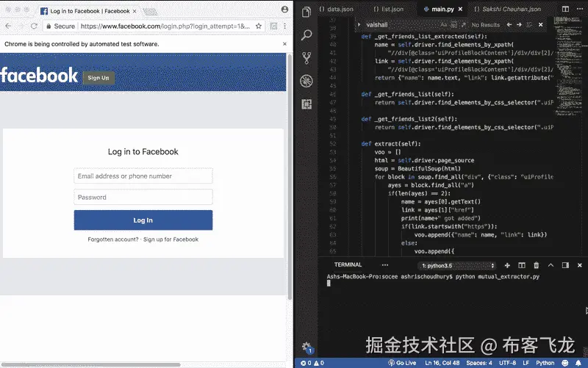Toggle Use Regular Expression in find widget
Screen dimensions: 588x368
point(464,25)
